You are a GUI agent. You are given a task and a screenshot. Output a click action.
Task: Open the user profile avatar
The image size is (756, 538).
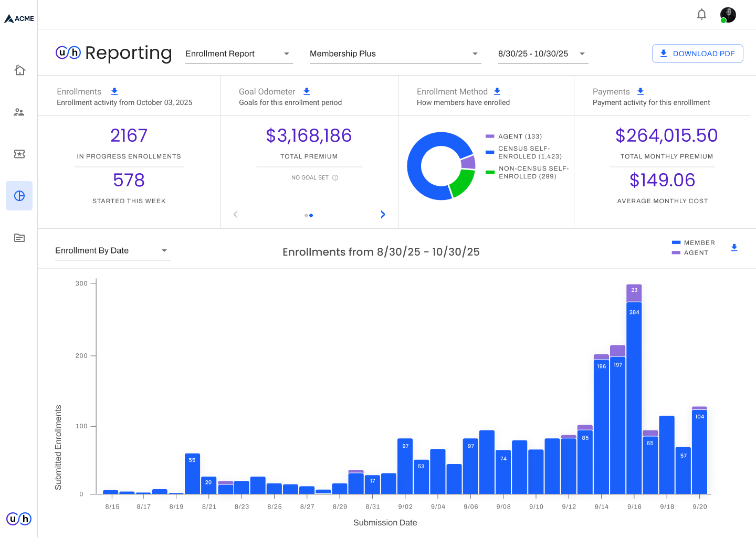[x=728, y=15]
